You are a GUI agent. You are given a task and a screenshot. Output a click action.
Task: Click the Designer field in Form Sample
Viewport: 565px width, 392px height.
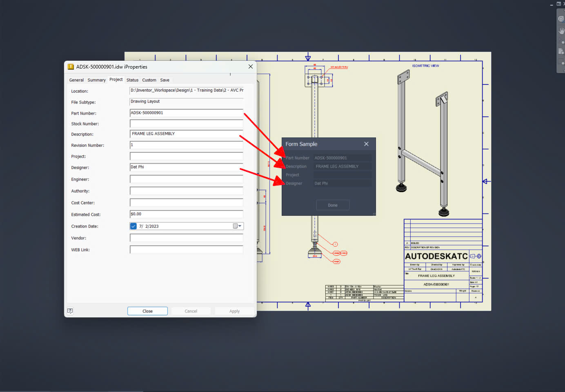(x=343, y=184)
